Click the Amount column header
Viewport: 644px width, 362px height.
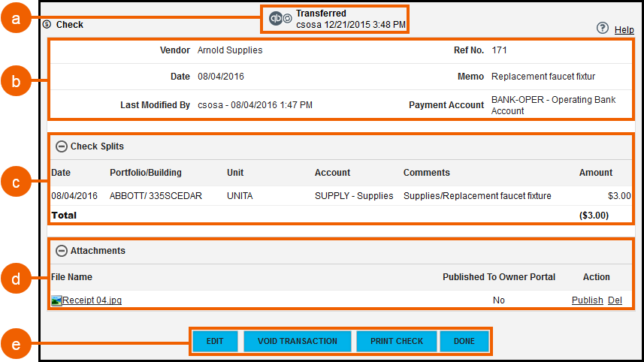click(596, 173)
